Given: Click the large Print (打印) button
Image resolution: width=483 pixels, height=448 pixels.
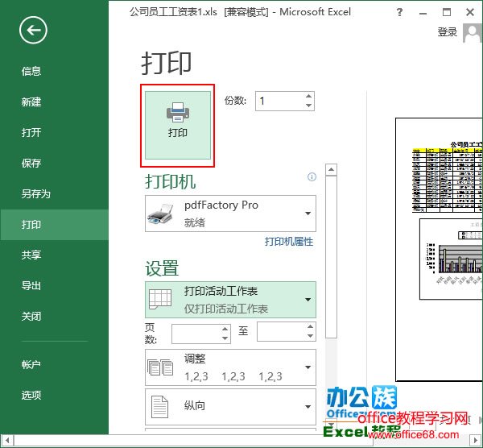Looking at the screenshot, I should point(177,124).
